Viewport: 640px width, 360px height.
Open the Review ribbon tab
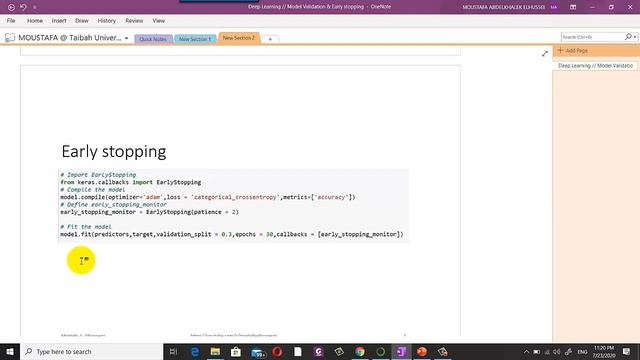[134, 20]
